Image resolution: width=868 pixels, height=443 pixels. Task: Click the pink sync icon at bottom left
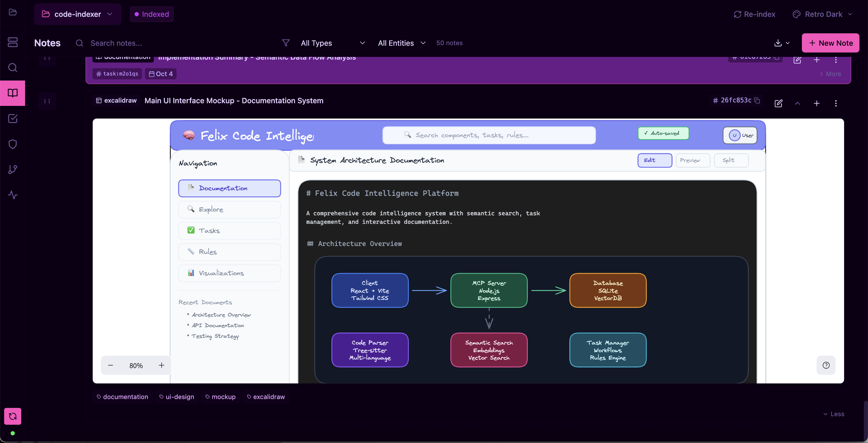click(12, 416)
